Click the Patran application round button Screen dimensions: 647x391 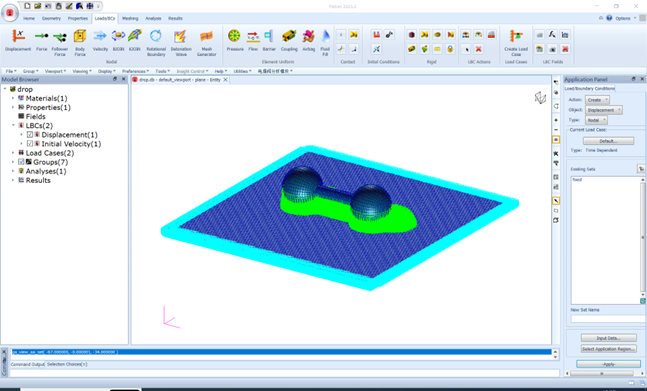pyautogui.click(x=9, y=12)
